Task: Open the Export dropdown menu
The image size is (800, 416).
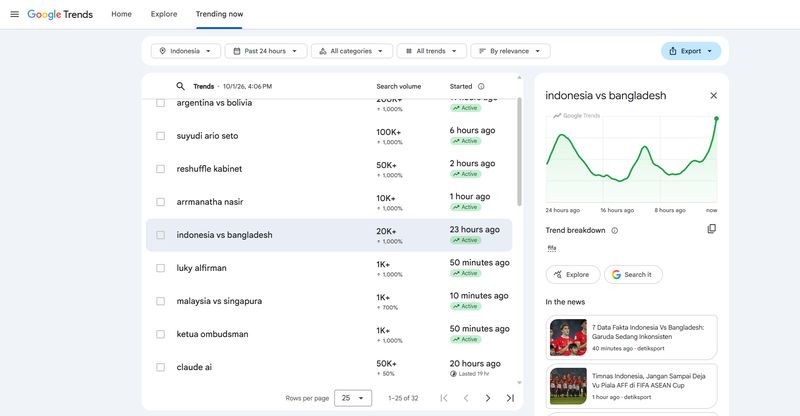Action: coord(691,51)
